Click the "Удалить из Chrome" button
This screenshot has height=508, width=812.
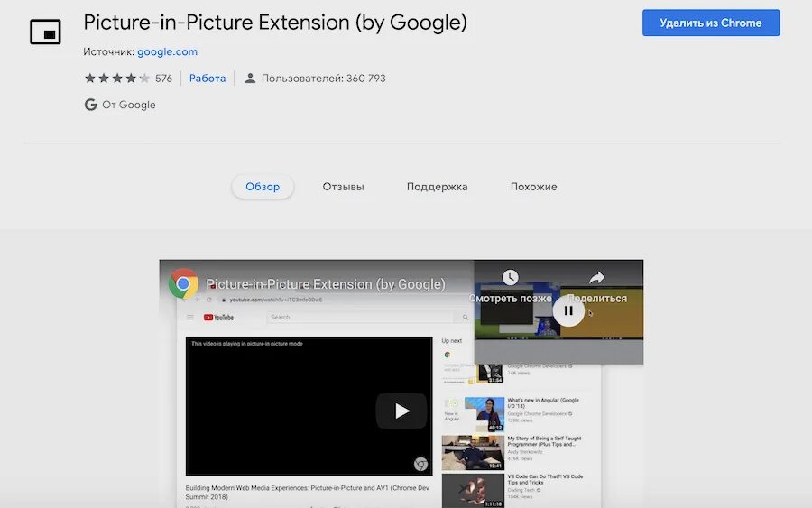(711, 23)
